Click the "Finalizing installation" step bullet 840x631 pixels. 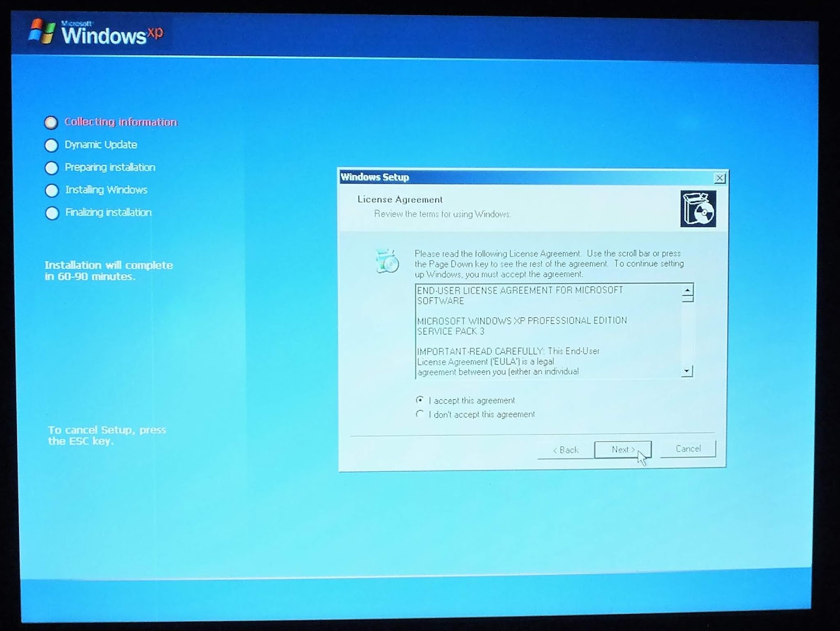52,213
